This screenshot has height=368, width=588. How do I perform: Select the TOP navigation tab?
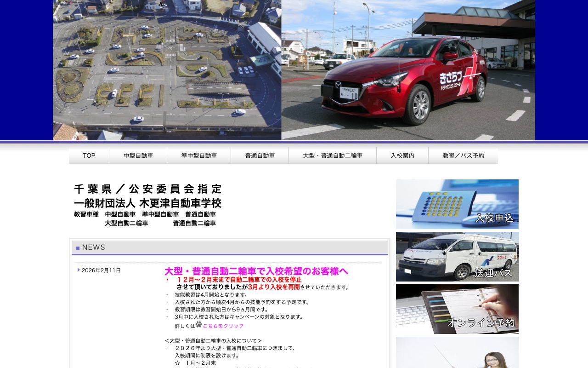(89, 155)
